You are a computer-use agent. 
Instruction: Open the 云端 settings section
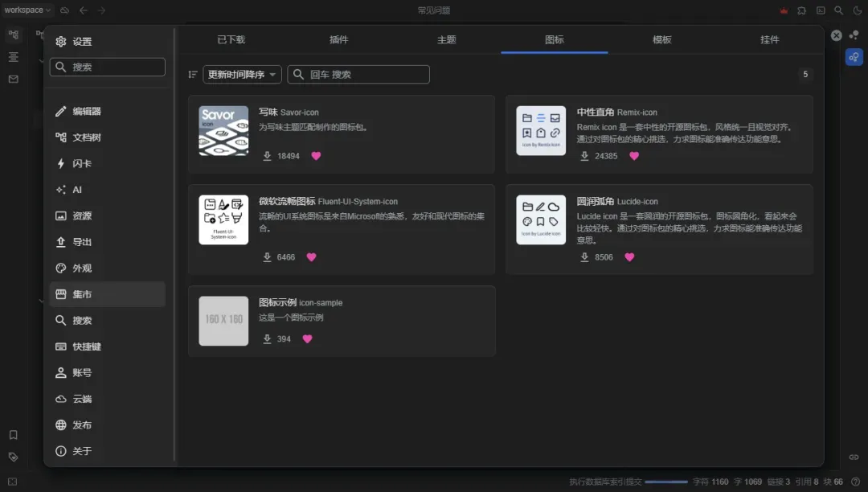(x=108, y=399)
